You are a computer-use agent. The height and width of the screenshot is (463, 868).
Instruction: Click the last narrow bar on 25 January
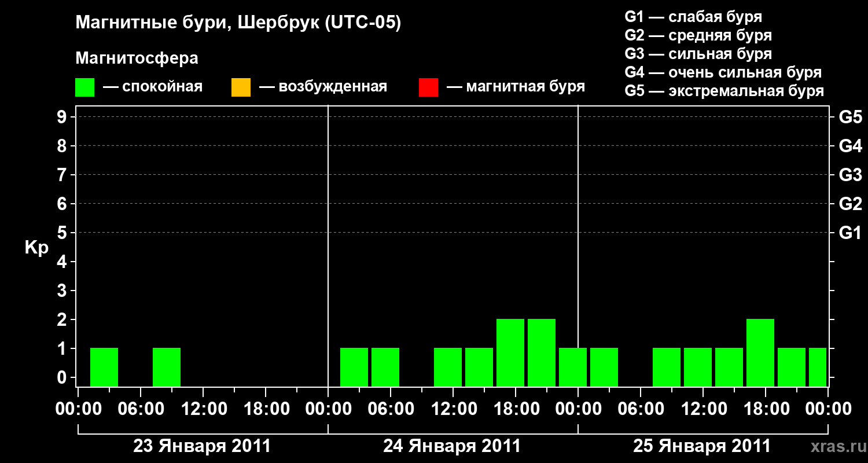point(818,367)
